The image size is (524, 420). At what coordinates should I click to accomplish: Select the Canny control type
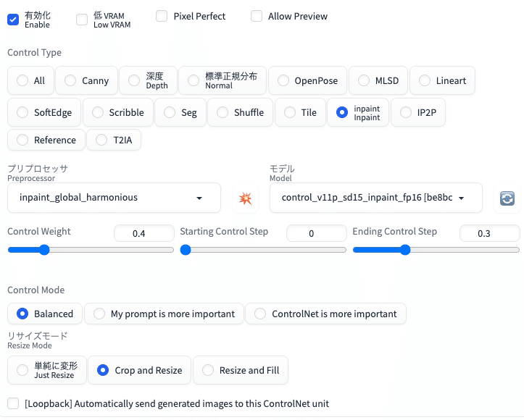pos(86,80)
